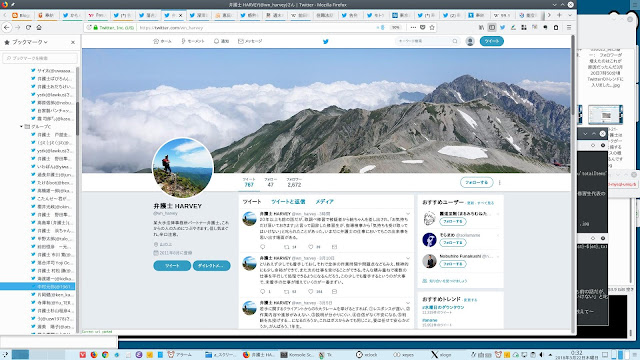
Task: Open profile three-dot more options
Action: tap(500, 182)
